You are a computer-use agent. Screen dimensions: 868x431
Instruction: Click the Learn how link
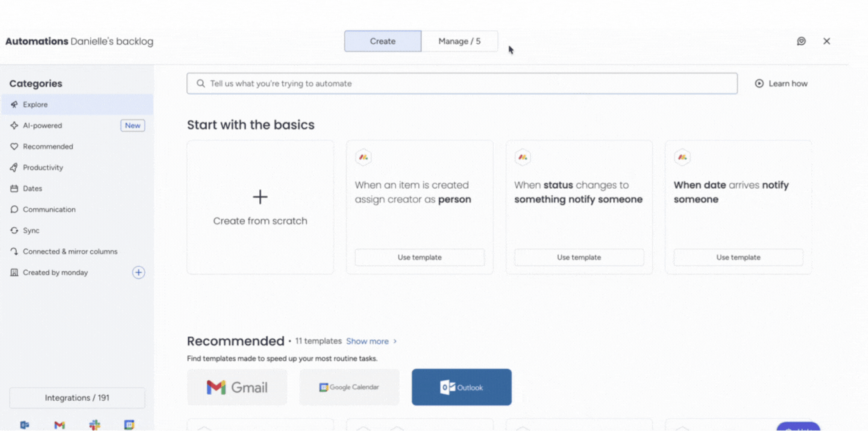coord(788,83)
